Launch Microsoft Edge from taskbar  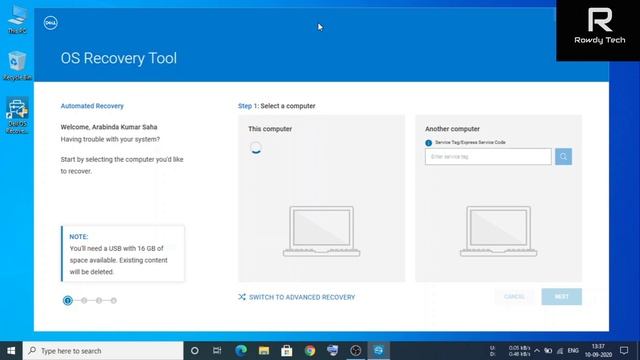click(x=241, y=351)
